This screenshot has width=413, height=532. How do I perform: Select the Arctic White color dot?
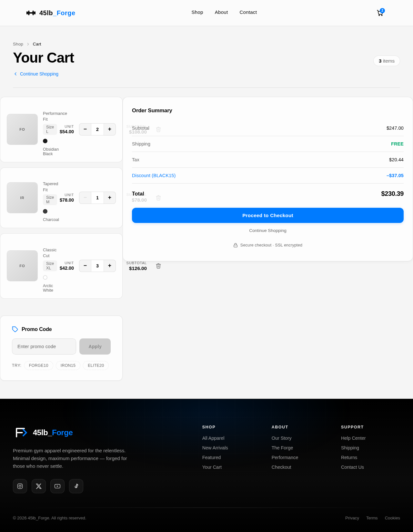pyautogui.click(x=45, y=277)
